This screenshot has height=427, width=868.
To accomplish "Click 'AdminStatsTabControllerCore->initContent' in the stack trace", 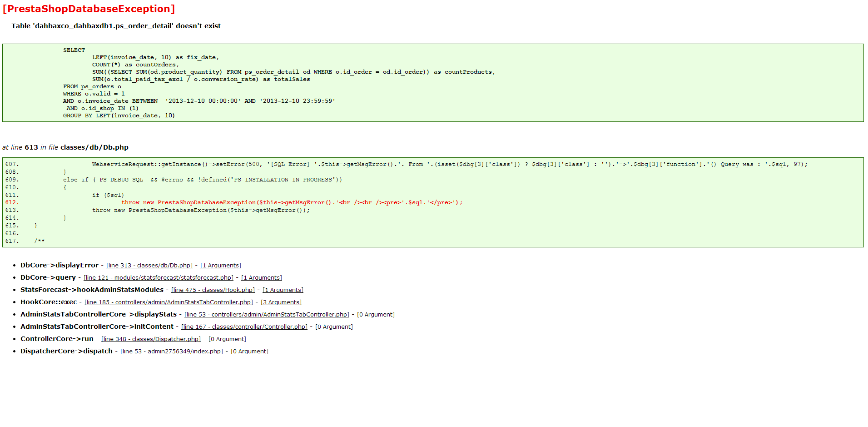I will pos(97,327).
